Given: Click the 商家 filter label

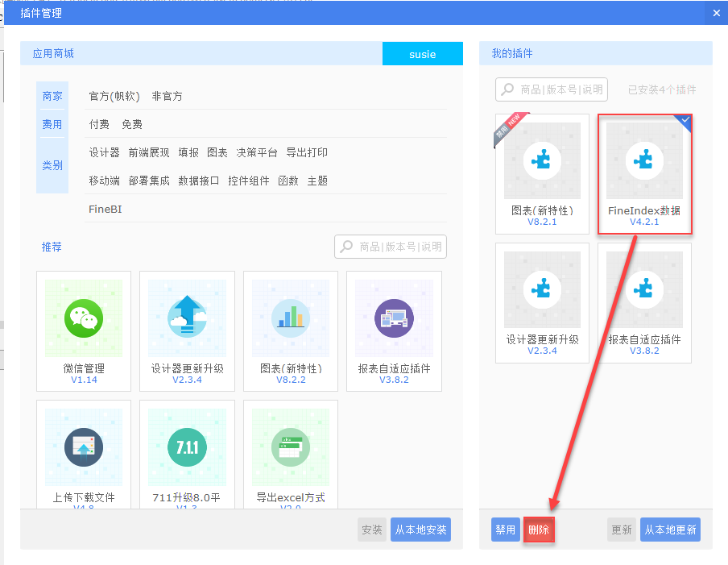Looking at the screenshot, I should pyautogui.click(x=52, y=96).
